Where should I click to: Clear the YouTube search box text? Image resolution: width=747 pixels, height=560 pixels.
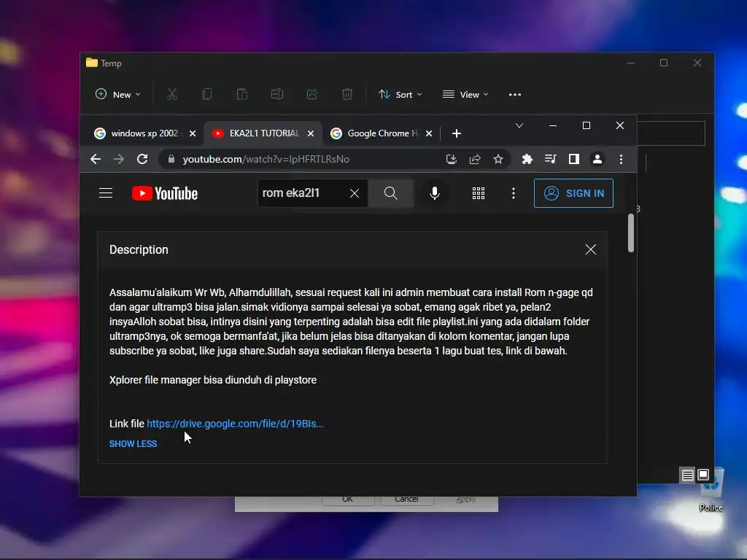tap(355, 193)
